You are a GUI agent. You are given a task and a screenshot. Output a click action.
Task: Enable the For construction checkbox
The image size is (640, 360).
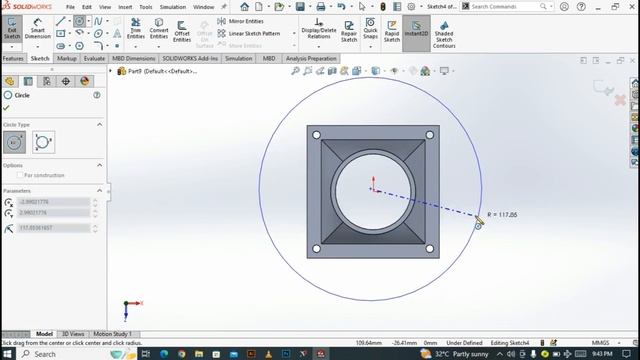(x=20, y=175)
